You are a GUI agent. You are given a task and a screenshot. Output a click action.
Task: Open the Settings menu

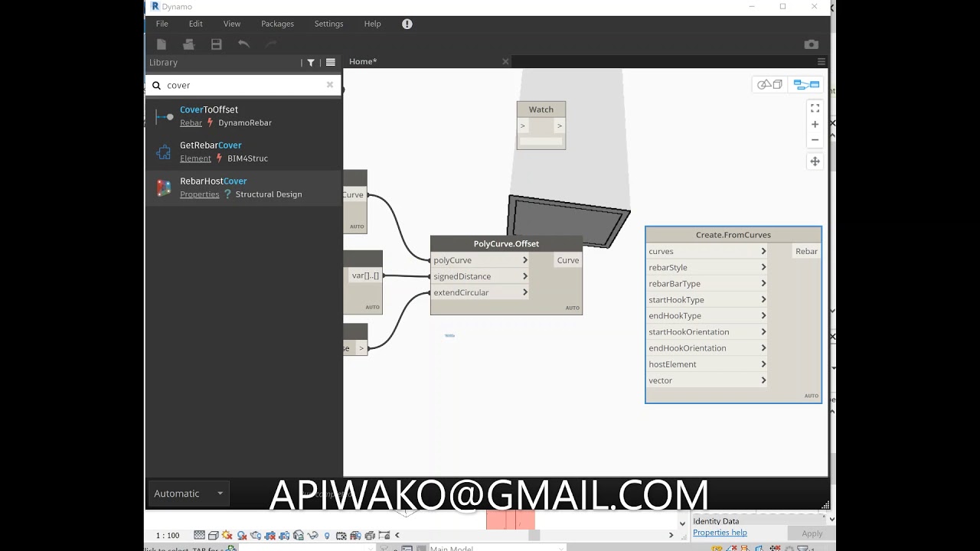pos(329,24)
